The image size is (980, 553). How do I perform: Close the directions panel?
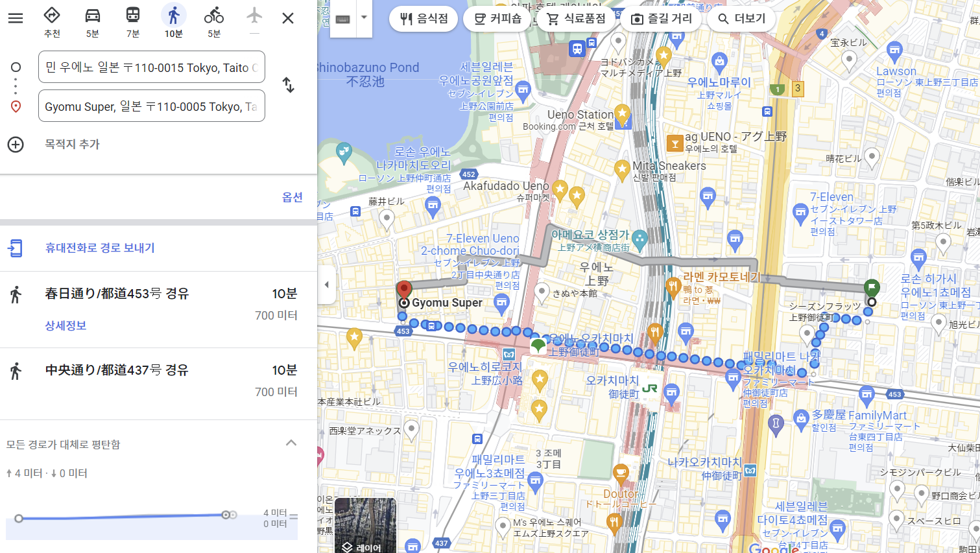288,18
